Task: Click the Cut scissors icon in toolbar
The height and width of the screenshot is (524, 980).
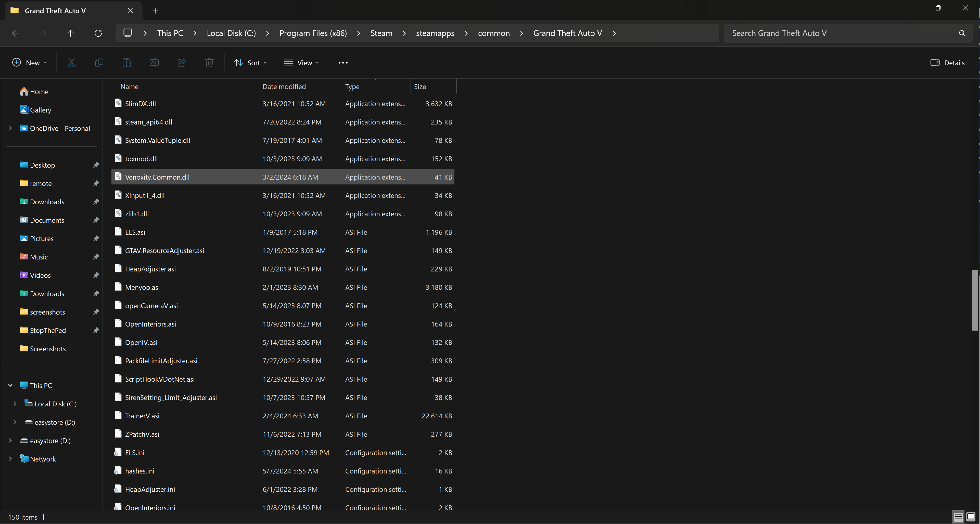Action: coord(71,63)
